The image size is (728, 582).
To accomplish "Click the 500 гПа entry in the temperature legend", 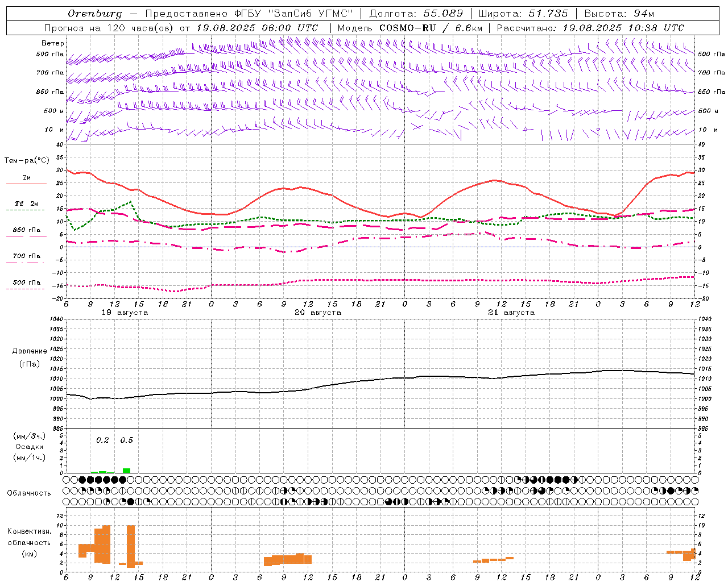I will 27,282.
